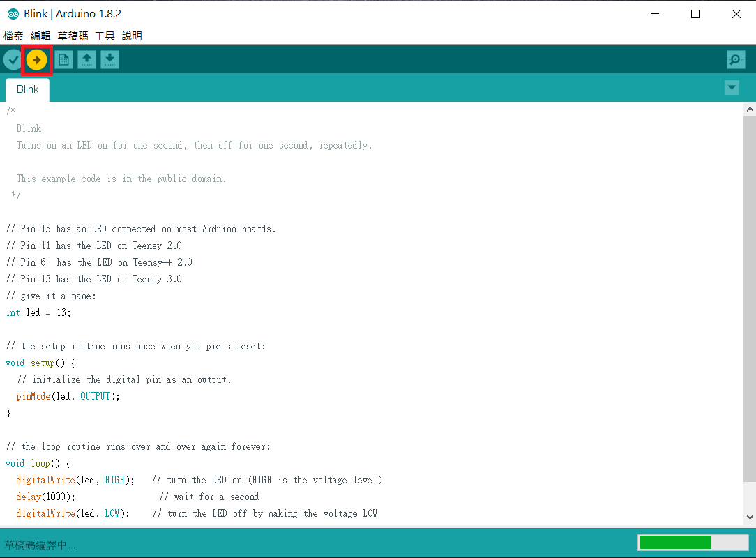Viewport: 756px width, 558px height.
Task: Click the 'delay(1000);' statement
Action: 45,497
